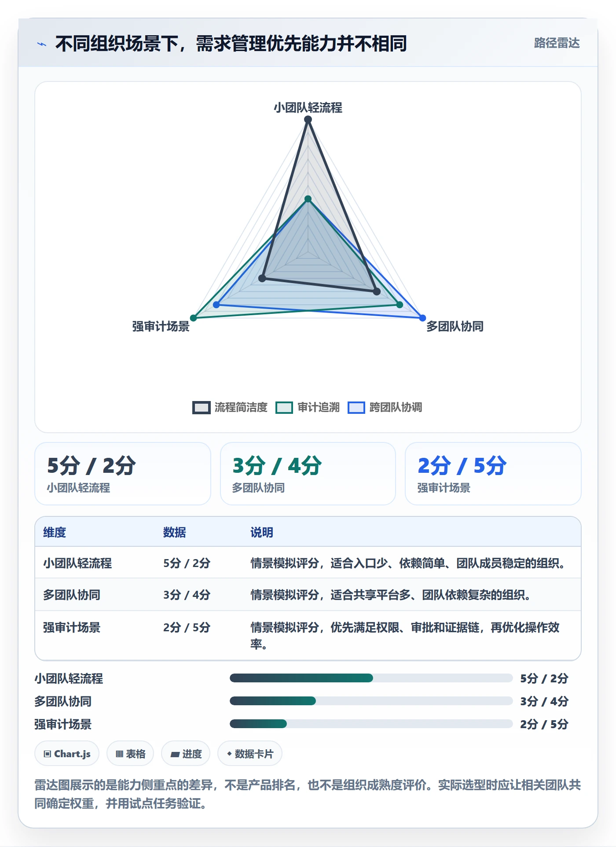Click the bar icon in the 进度 tag
616x847 pixels.
click(x=175, y=755)
